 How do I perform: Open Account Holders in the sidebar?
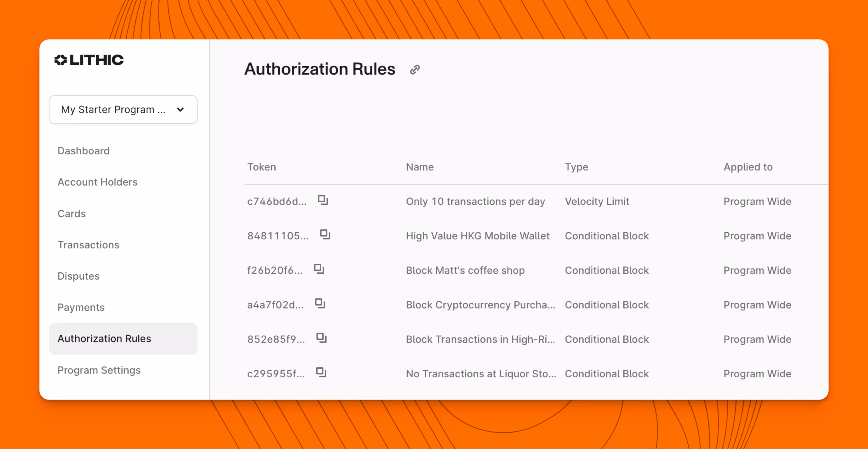(97, 182)
